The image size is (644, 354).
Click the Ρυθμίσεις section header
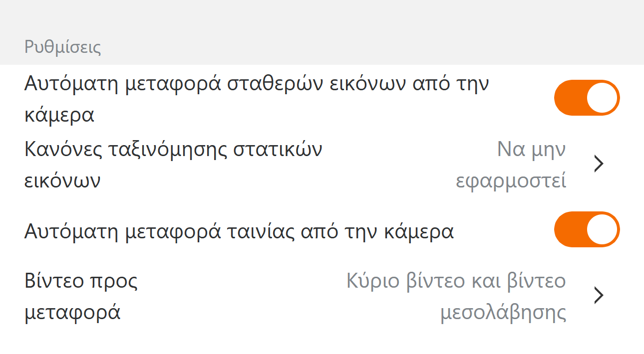point(63,48)
